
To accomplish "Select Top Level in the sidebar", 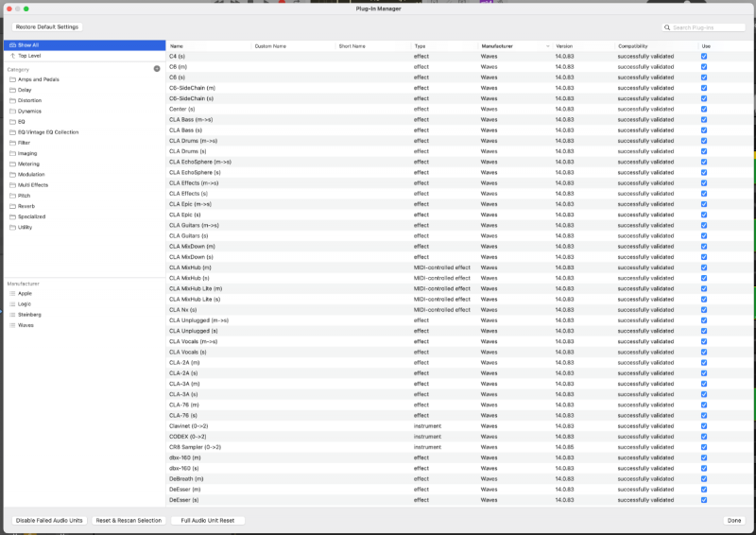I will coord(84,56).
